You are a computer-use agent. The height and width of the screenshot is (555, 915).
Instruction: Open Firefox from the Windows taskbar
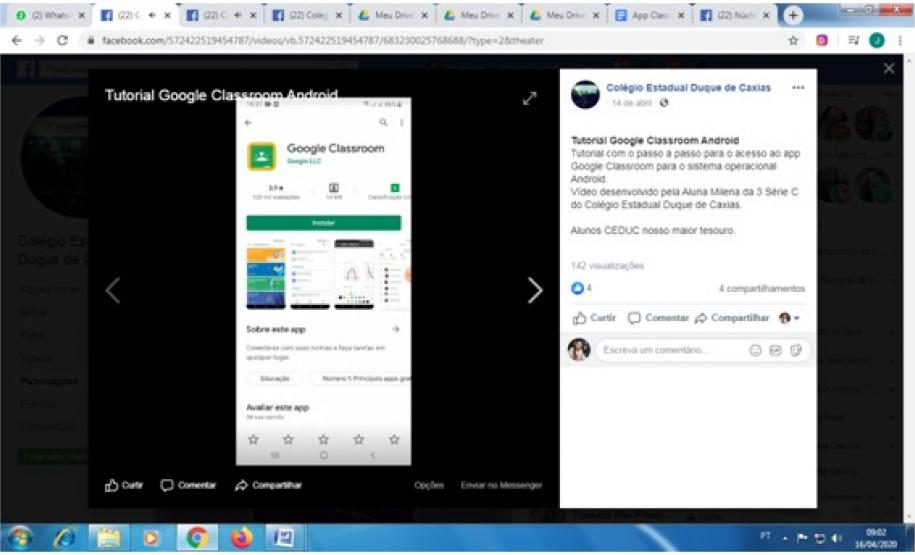click(241, 538)
